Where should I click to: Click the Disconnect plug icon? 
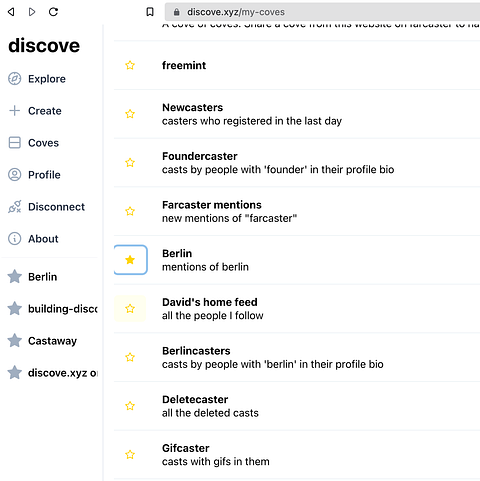[x=14, y=207]
